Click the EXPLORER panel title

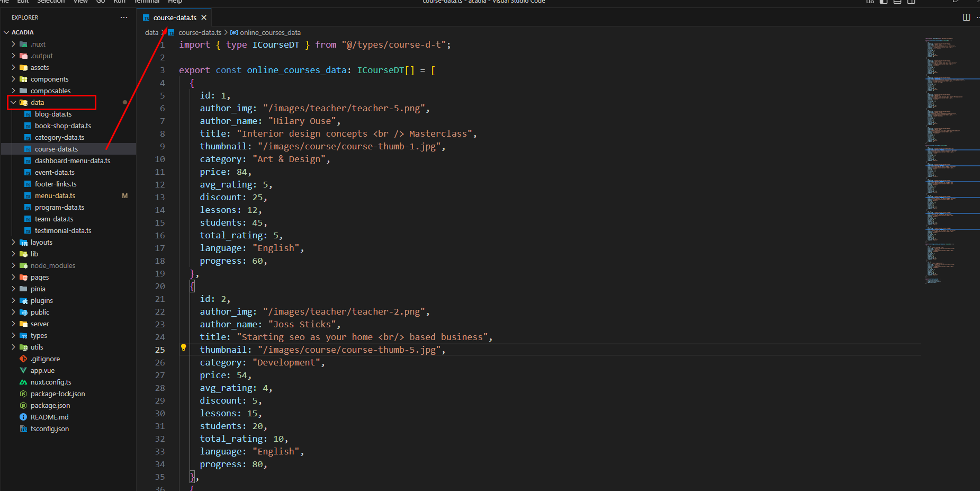25,17
